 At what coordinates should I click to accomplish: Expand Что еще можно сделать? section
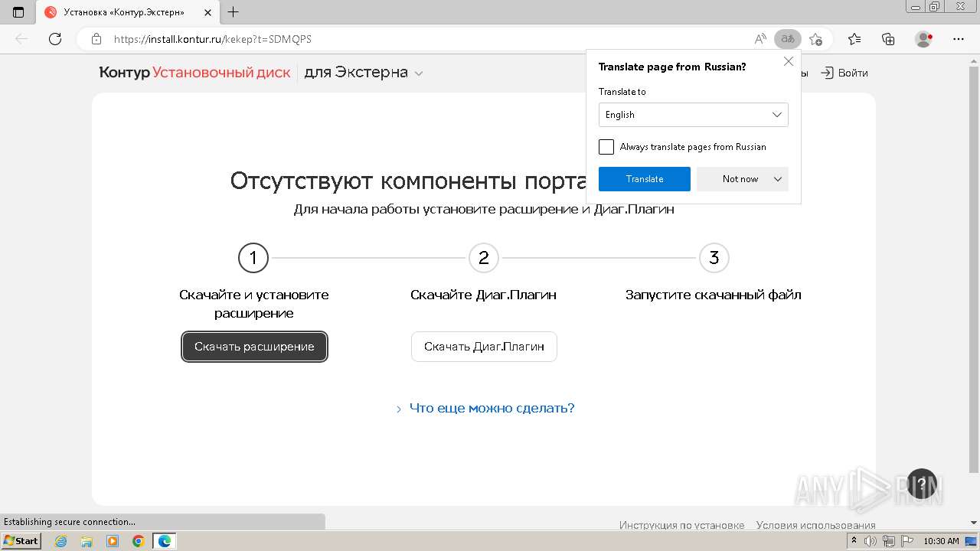pyautogui.click(x=485, y=408)
